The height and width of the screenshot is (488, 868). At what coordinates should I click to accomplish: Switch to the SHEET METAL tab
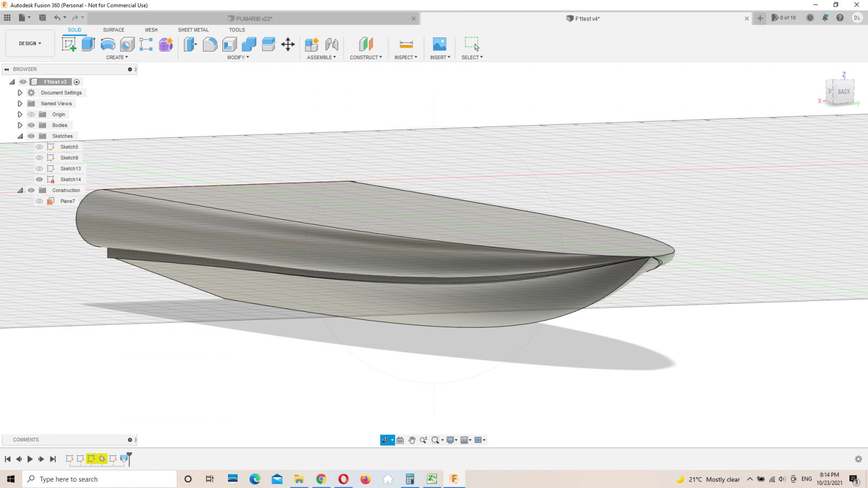point(193,30)
